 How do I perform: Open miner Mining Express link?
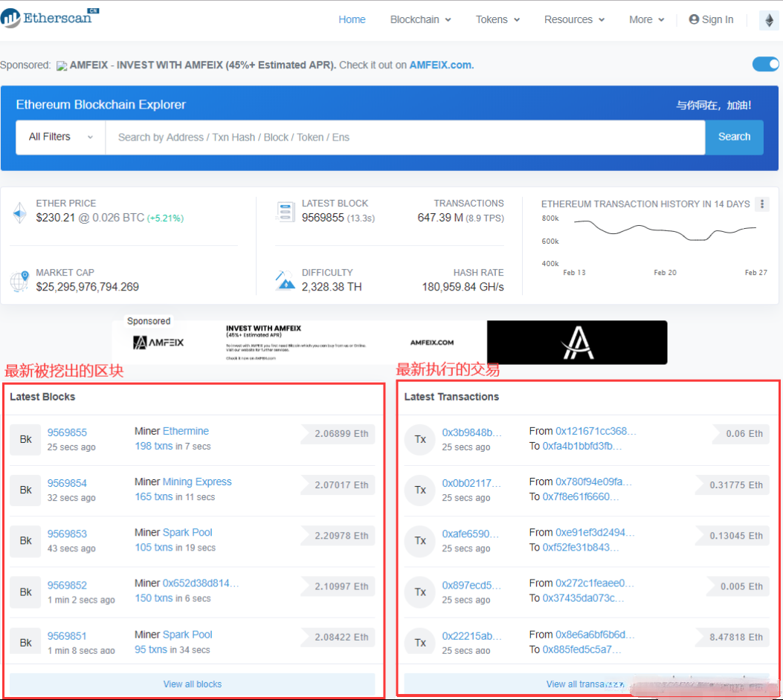(x=197, y=482)
